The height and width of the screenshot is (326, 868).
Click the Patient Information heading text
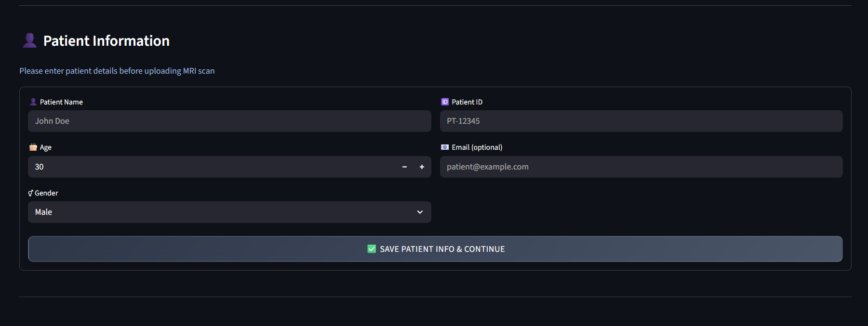tap(107, 41)
